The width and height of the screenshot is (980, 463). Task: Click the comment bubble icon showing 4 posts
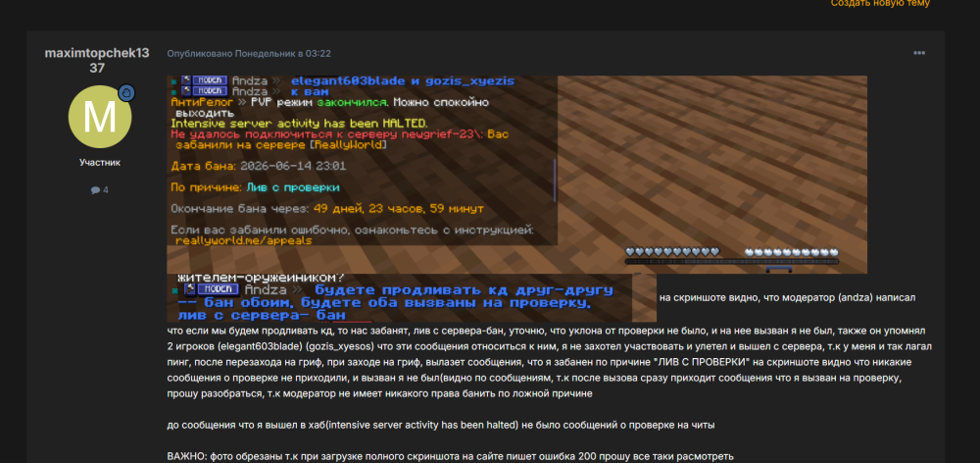tap(95, 189)
